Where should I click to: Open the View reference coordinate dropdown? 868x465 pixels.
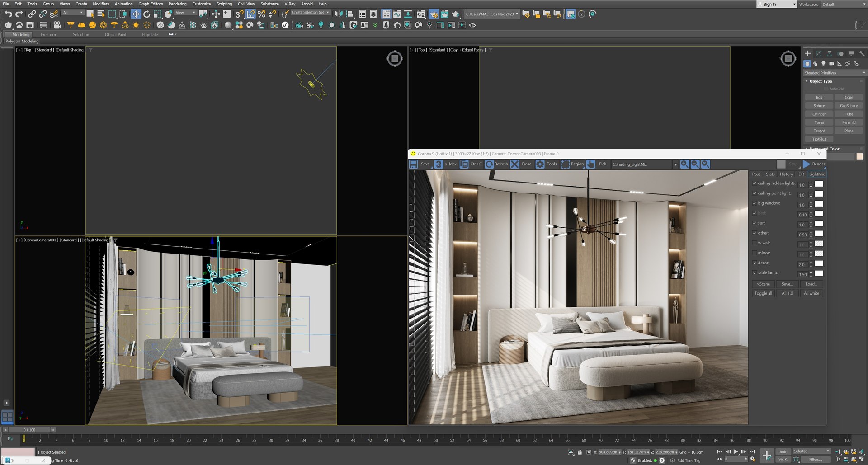point(185,13)
